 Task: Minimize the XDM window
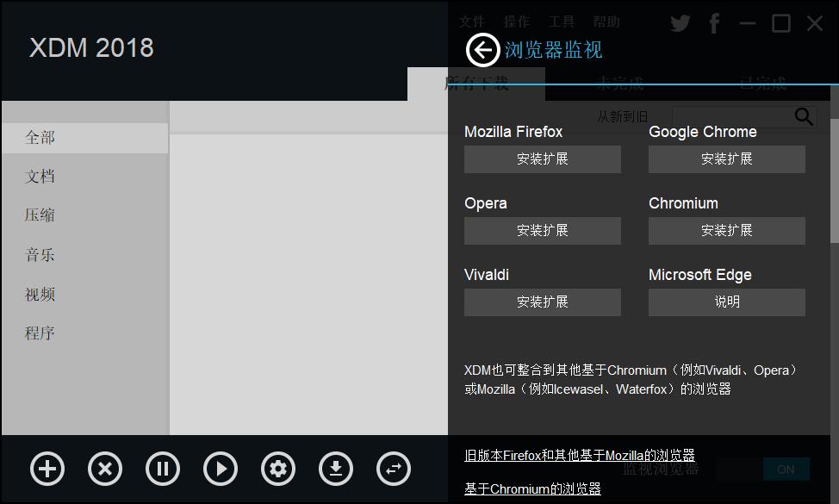pyautogui.click(x=748, y=23)
